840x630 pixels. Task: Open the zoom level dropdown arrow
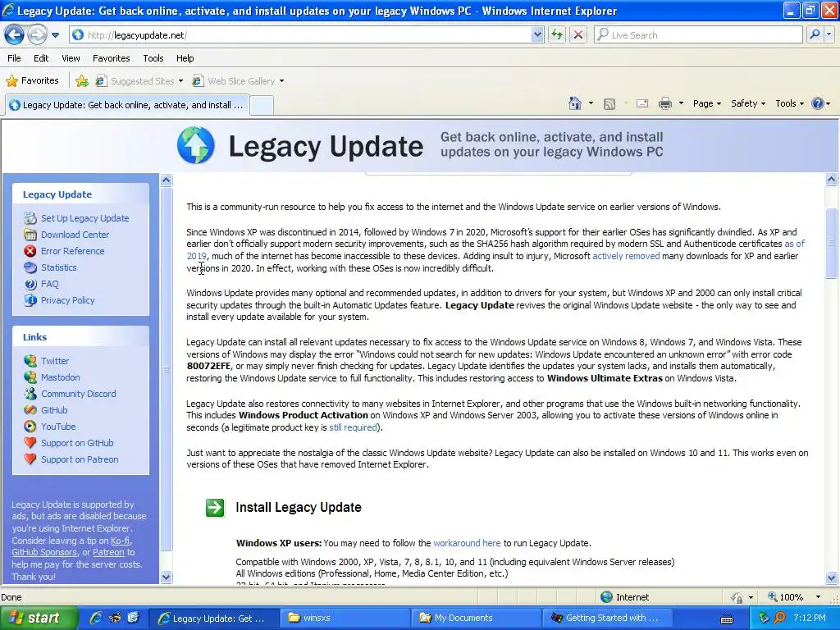(818, 597)
